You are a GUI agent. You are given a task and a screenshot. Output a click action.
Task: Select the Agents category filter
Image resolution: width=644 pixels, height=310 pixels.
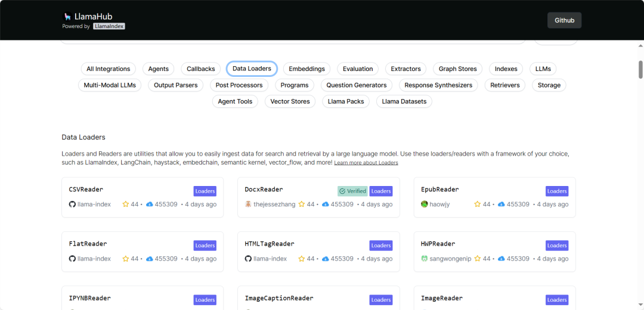point(159,69)
